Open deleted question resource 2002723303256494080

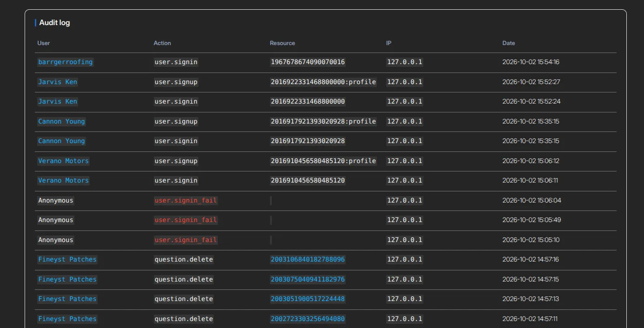[x=308, y=319]
